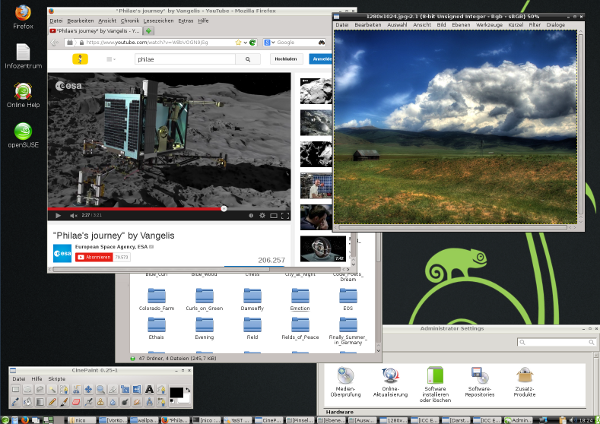Select the gradient blend tool in CinePaint
The width and height of the screenshot is (600, 424).
tap(40, 402)
